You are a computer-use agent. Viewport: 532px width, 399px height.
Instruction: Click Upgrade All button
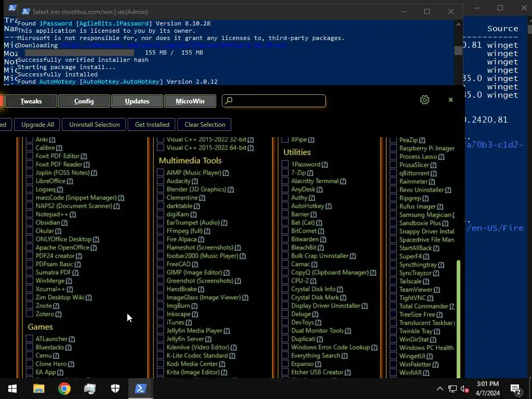coord(37,125)
